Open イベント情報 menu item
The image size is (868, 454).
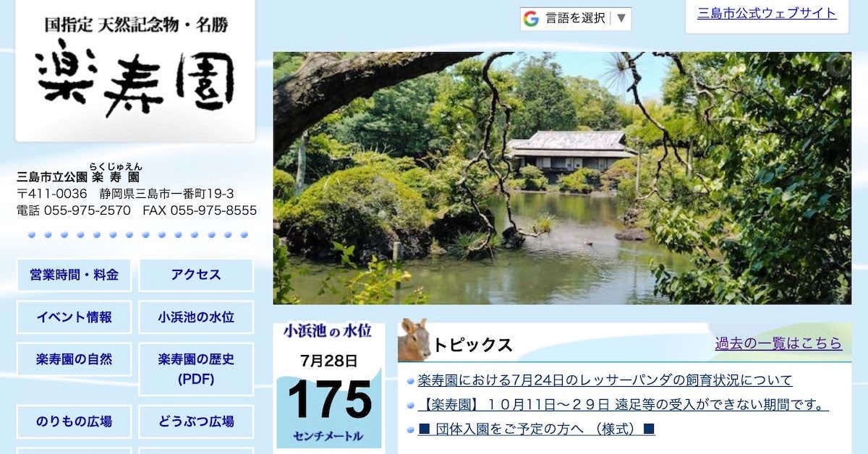[74, 317]
